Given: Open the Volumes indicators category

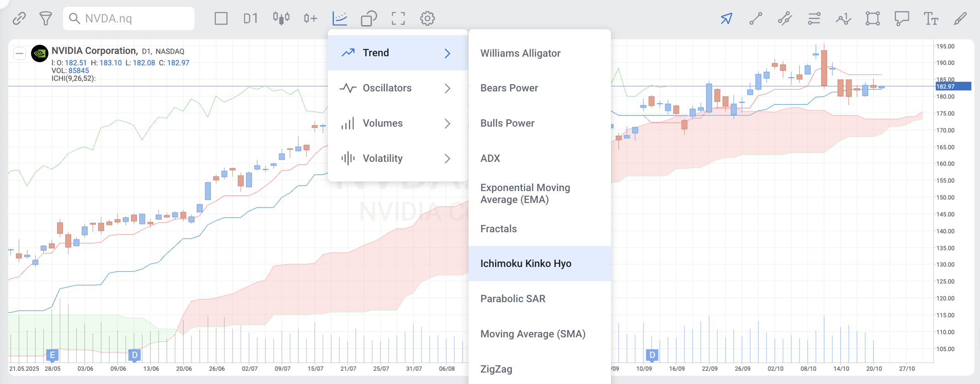Looking at the screenshot, I should (398, 123).
